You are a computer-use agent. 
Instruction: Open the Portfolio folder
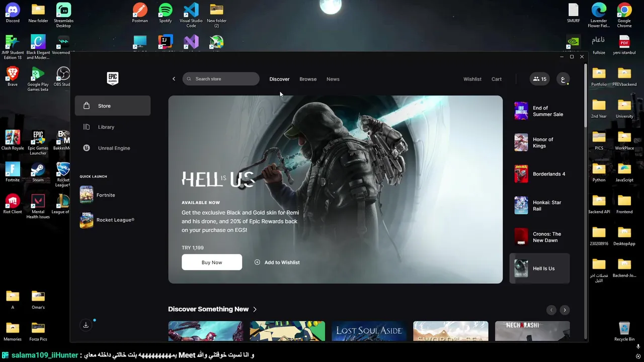(x=599, y=76)
